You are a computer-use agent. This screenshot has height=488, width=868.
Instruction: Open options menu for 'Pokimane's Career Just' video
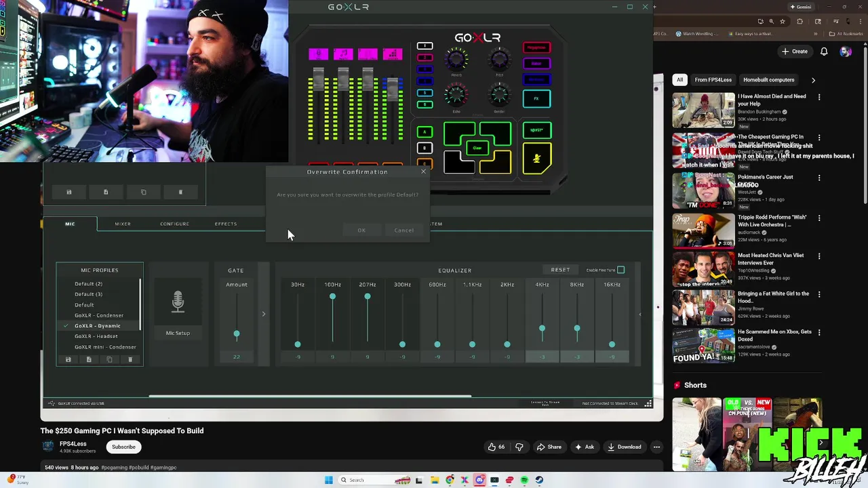[x=819, y=178]
